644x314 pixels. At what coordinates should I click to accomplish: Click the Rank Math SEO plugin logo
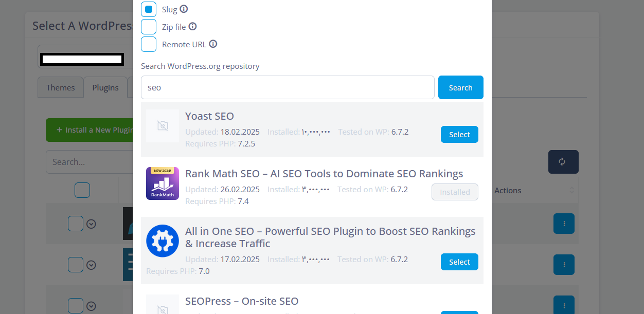pyautogui.click(x=163, y=183)
